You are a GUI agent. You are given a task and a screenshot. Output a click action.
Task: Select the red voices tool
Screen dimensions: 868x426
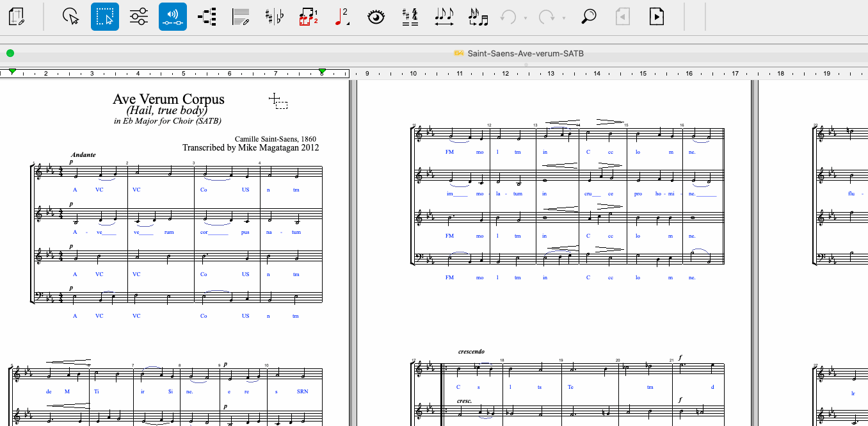tap(309, 17)
